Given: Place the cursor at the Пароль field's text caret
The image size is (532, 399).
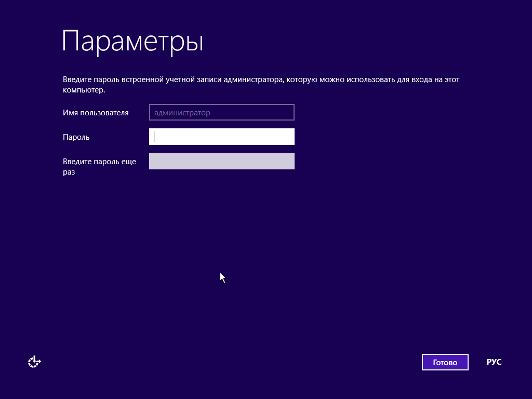Looking at the screenshot, I should 155,137.
